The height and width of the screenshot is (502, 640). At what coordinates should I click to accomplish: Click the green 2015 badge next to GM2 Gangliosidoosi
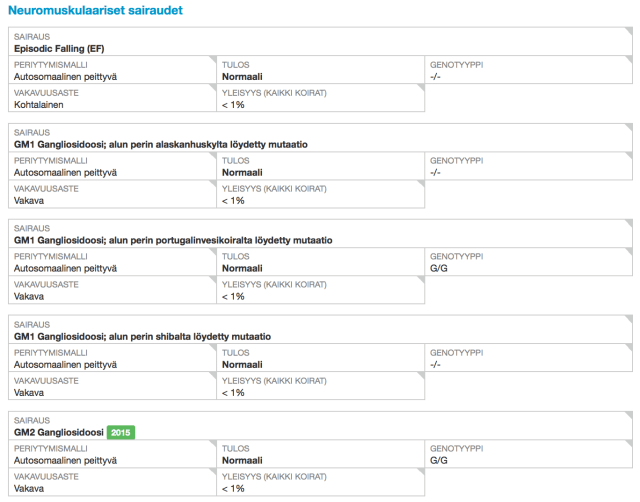point(121,432)
